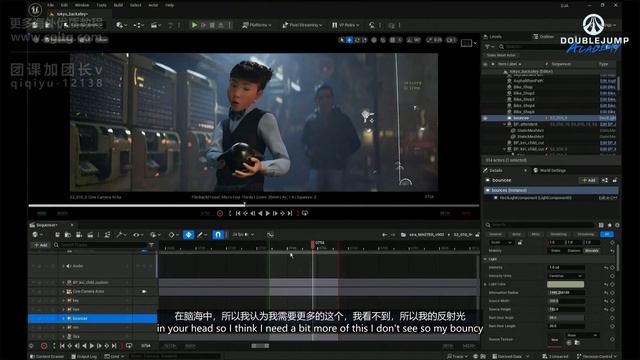Open the Output Log
The height and width of the screenshot is (360, 640).
point(84,356)
